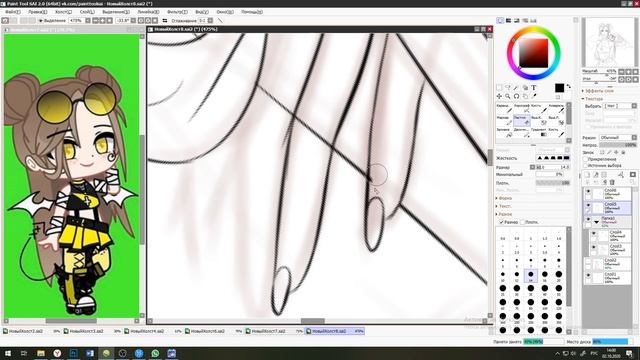Toggle the Размер pressure checkbox
This screenshot has height=360, width=640.
pos(502,222)
